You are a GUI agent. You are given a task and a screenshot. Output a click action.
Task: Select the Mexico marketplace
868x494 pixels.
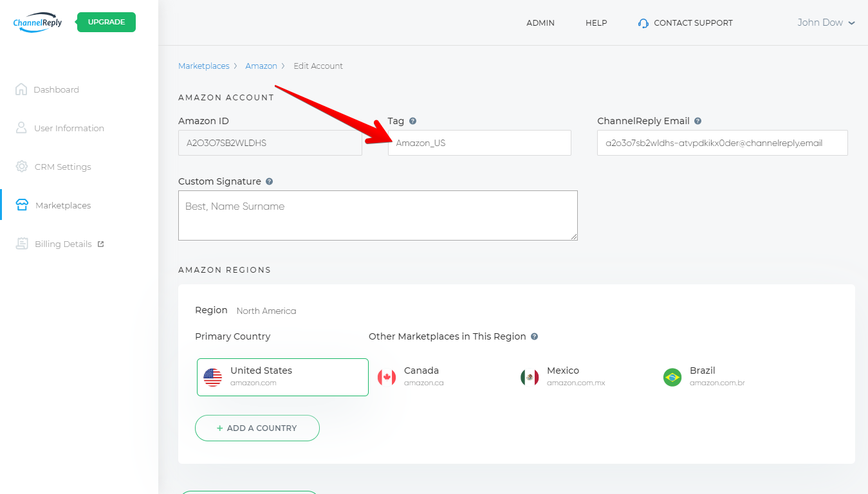[564, 377]
